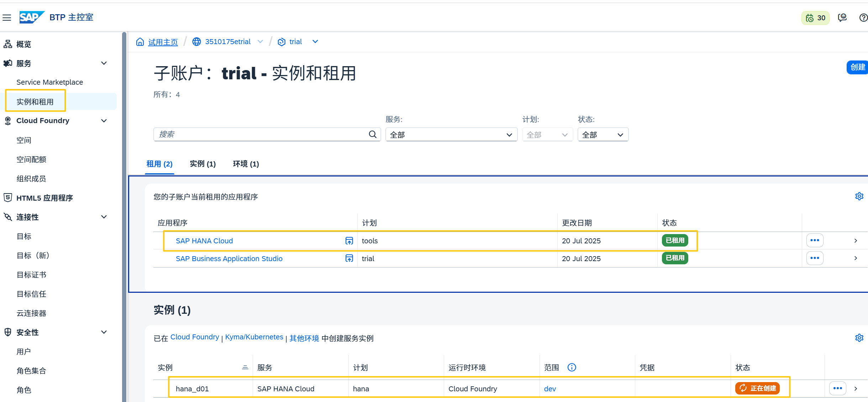Click the SAP logo
Viewport: 868px width, 402px height.
click(x=32, y=17)
